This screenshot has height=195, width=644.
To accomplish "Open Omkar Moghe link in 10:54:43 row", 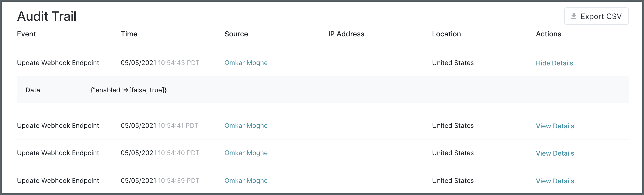I will [x=246, y=63].
